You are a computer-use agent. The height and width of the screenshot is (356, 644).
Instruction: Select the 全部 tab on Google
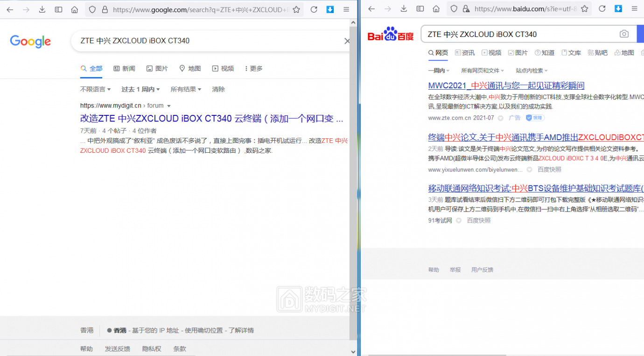(x=91, y=69)
